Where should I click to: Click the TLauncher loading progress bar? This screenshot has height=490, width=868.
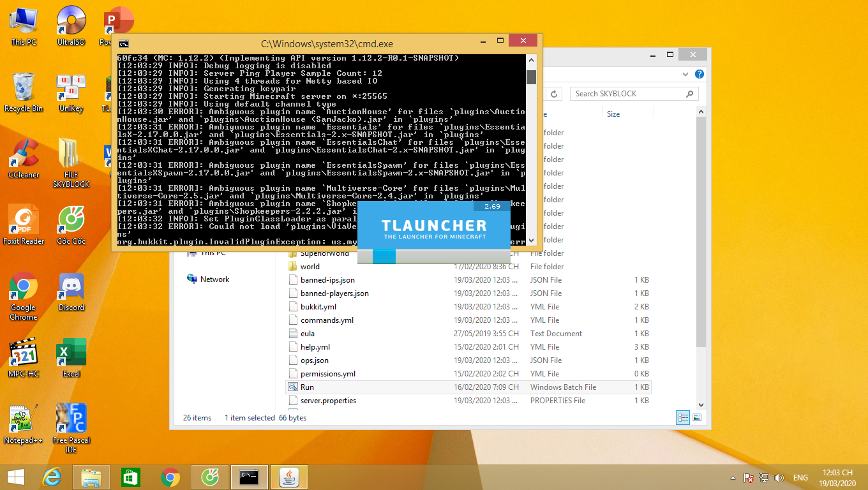pos(433,256)
